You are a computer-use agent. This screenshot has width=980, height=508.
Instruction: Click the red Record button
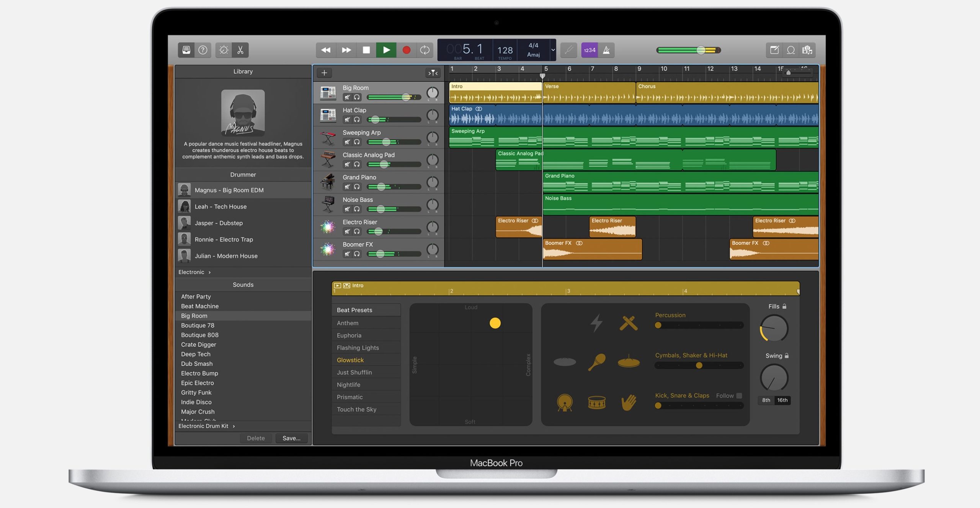pos(407,50)
